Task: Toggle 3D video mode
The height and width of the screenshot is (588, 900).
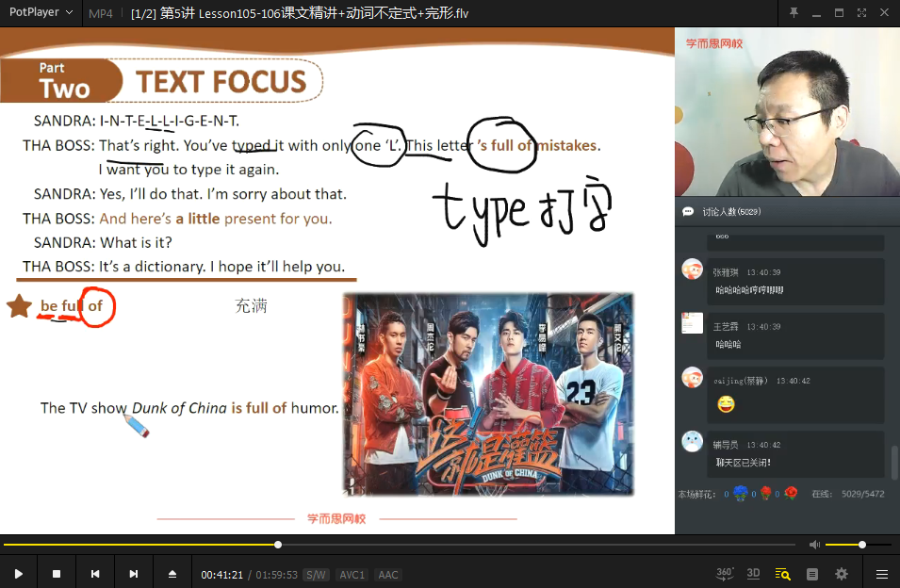Action: coord(753,574)
